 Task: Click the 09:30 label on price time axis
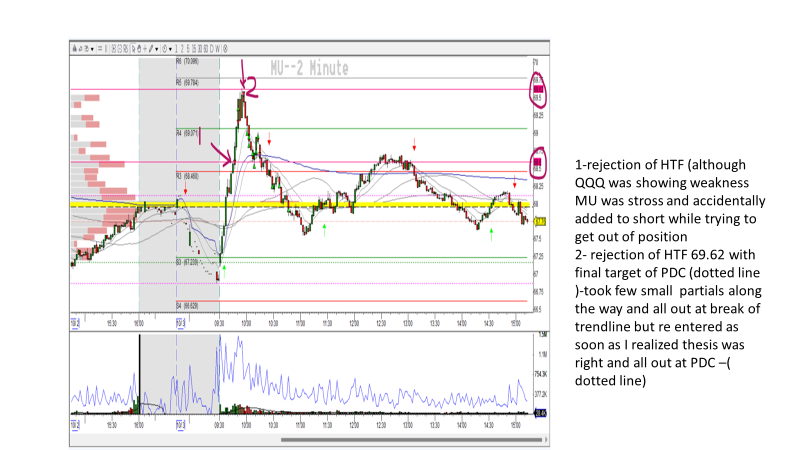pyautogui.click(x=219, y=323)
